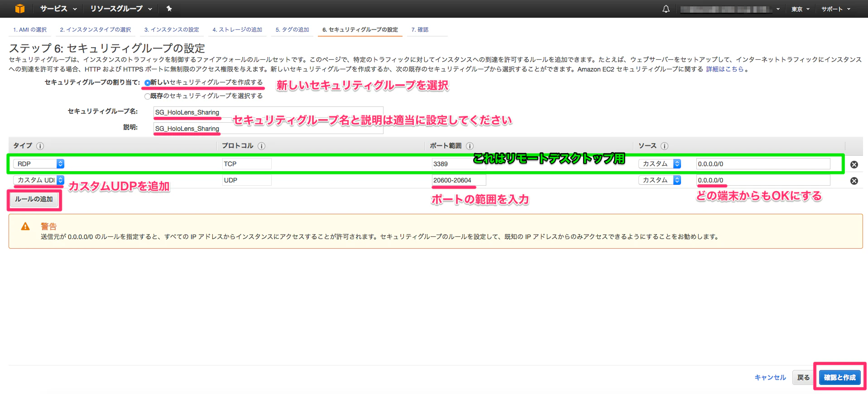Image resolution: width=868 pixels, height=394 pixels.
Task: Click the UDP protocol cell
Action: (x=247, y=180)
